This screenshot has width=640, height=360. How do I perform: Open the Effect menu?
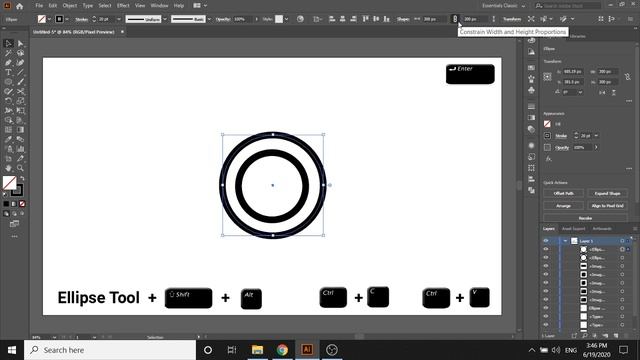point(123,6)
